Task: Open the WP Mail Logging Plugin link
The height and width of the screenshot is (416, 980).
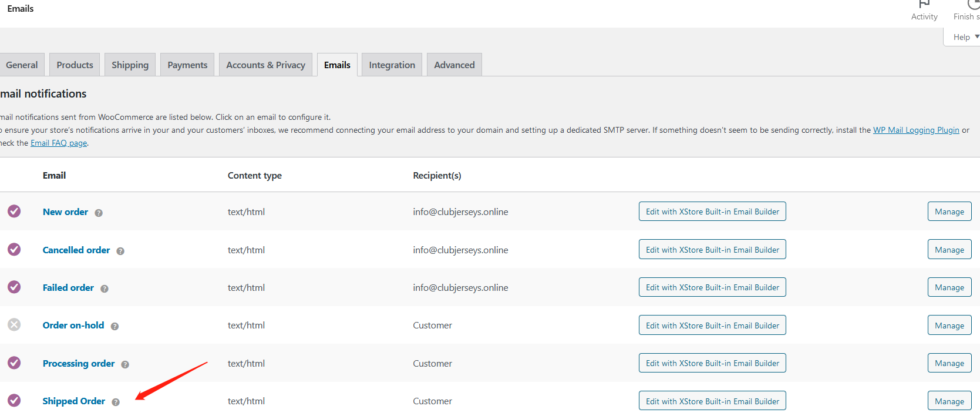Action: click(x=916, y=130)
